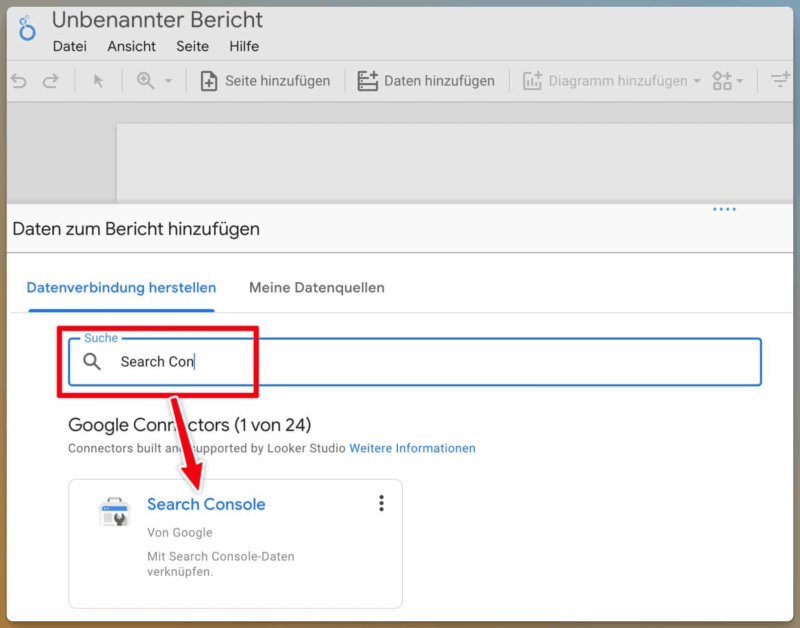Open the Datei menu
This screenshot has width=800, height=628.
point(70,46)
